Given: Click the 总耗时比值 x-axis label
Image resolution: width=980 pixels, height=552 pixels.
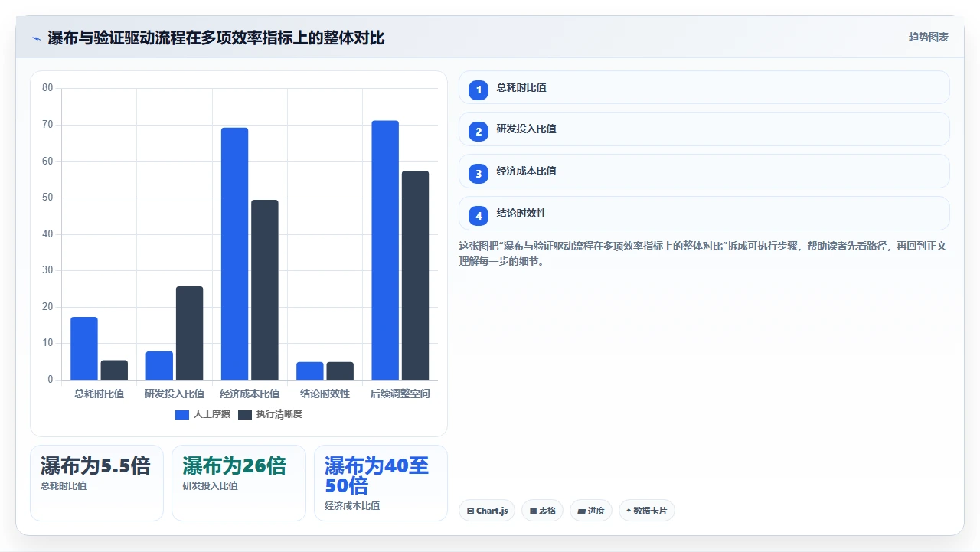Looking at the screenshot, I should point(99,394).
